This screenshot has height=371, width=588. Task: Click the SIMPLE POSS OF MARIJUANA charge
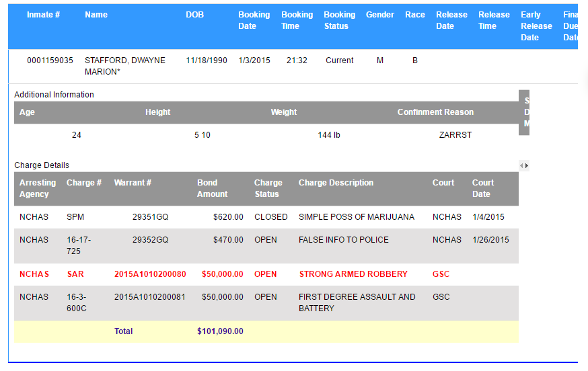point(357,217)
